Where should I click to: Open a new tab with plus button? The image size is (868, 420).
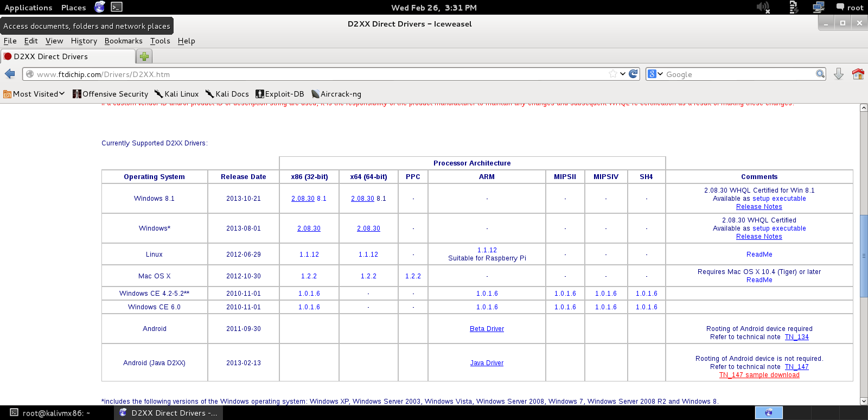(x=144, y=56)
